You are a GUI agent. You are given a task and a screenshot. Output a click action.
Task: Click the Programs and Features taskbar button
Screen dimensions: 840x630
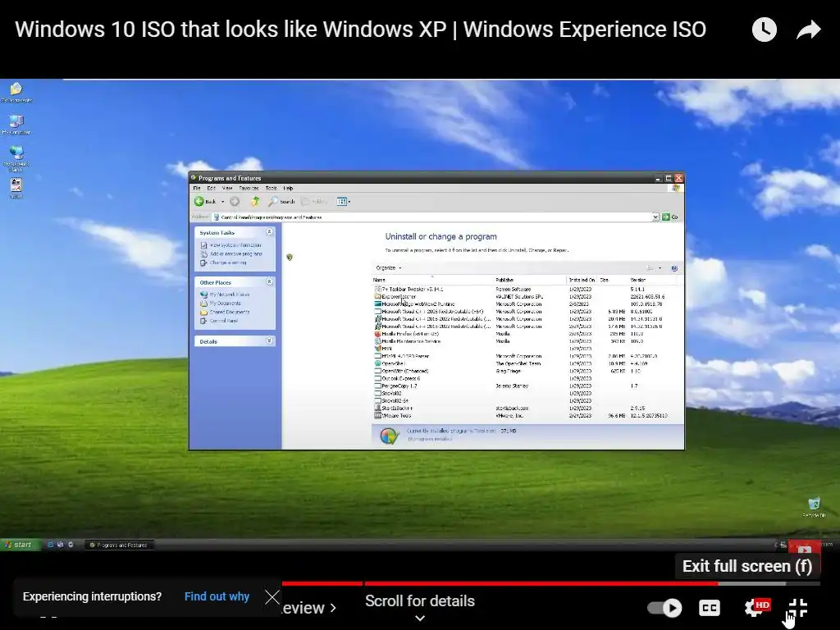point(120,545)
